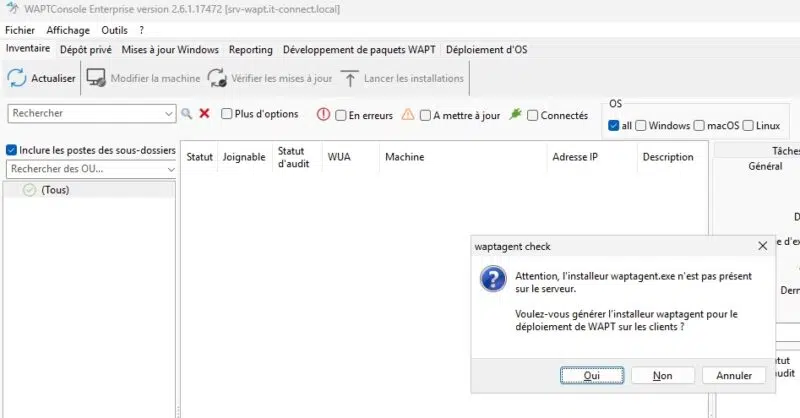Click the magnifier search icon
This screenshot has width=800, height=418.
(187, 113)
